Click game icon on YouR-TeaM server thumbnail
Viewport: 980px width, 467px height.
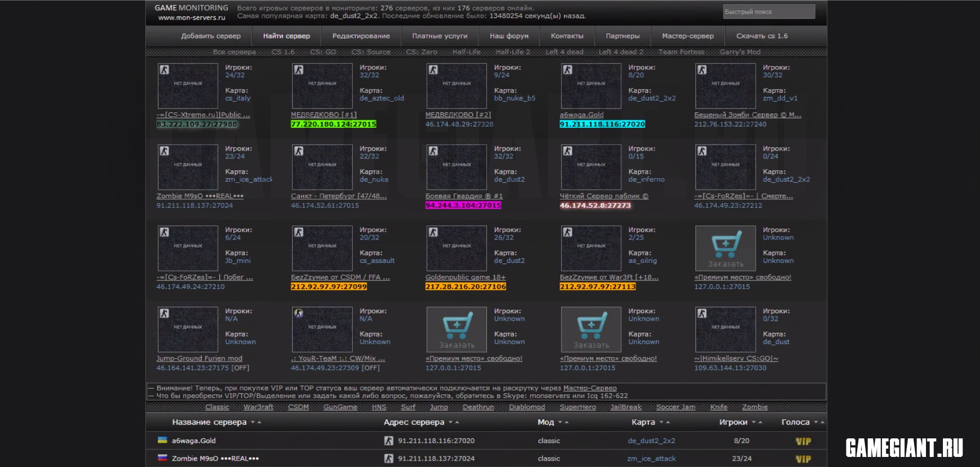(x=299, y=313)
